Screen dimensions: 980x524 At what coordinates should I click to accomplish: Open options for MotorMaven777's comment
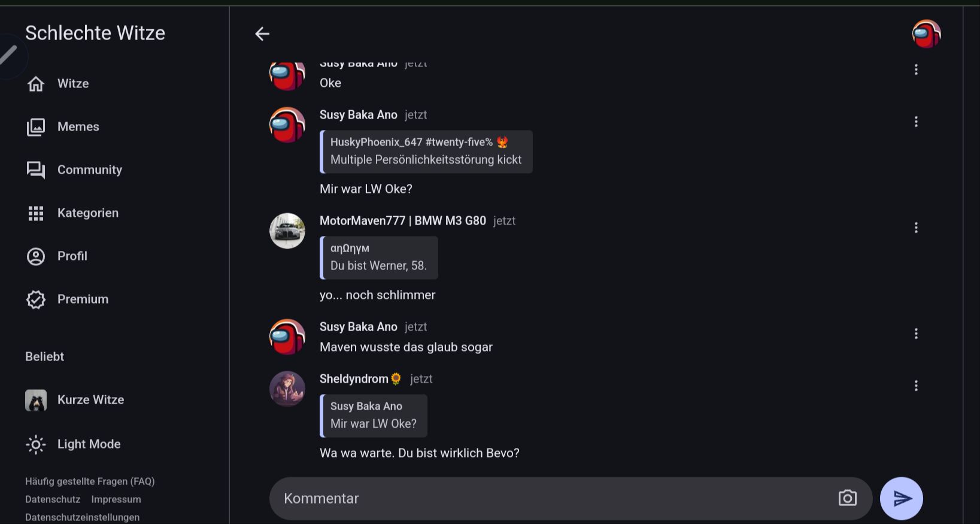pyautogui.click(x=916, y=228)
